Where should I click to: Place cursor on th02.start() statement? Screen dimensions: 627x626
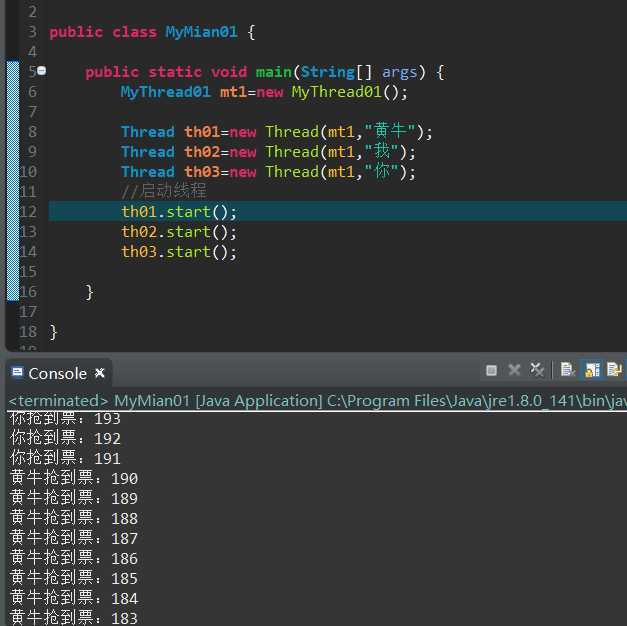tap(179, 232)
